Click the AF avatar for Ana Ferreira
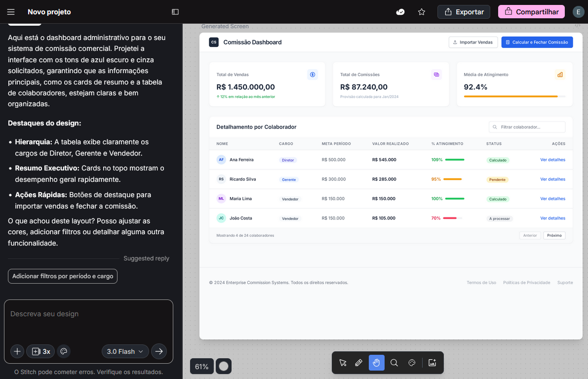 pyautogui.click(x=221, y=160)
